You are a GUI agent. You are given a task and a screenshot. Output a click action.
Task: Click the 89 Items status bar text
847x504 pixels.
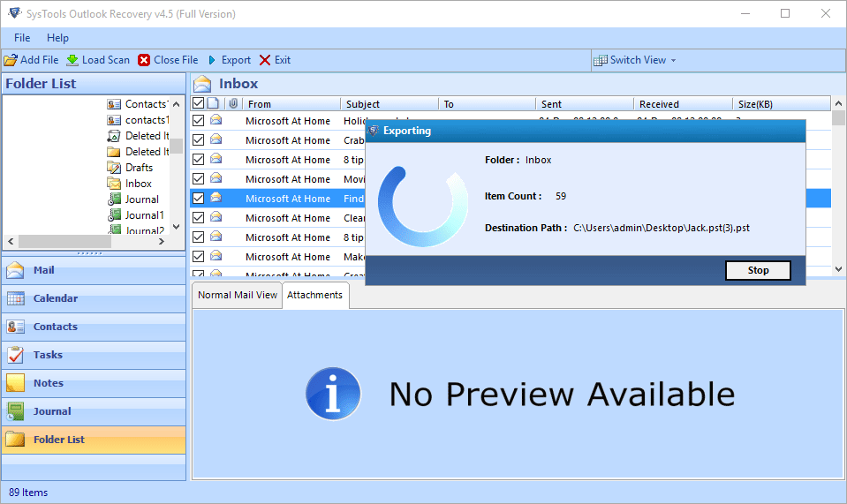pyautogui.click(x=28, y=493)
